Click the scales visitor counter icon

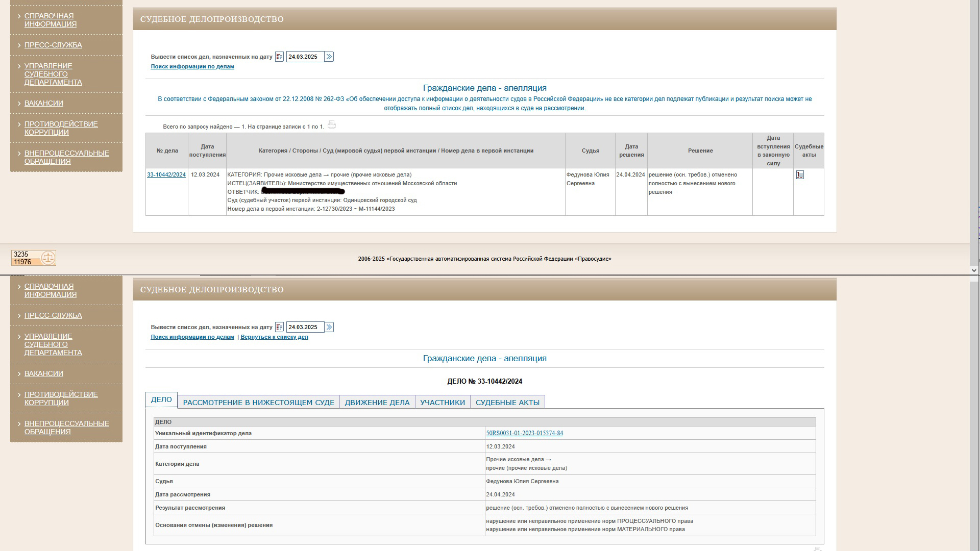tap(47, 258)
